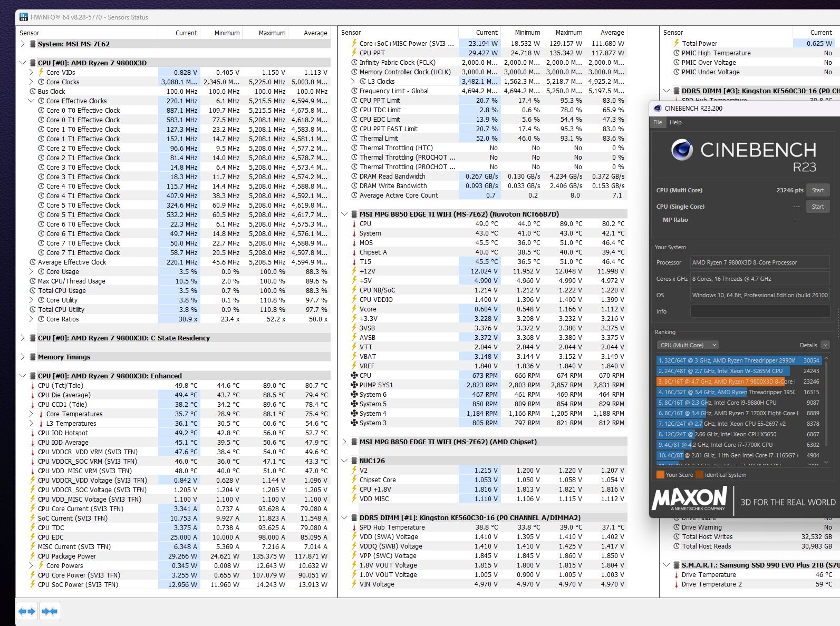The width and height of the screenshot is (840, 626).
Task: Click the clock icon next to Infinity Fabric Clock (FCLK)
Action: coord(354,62)
